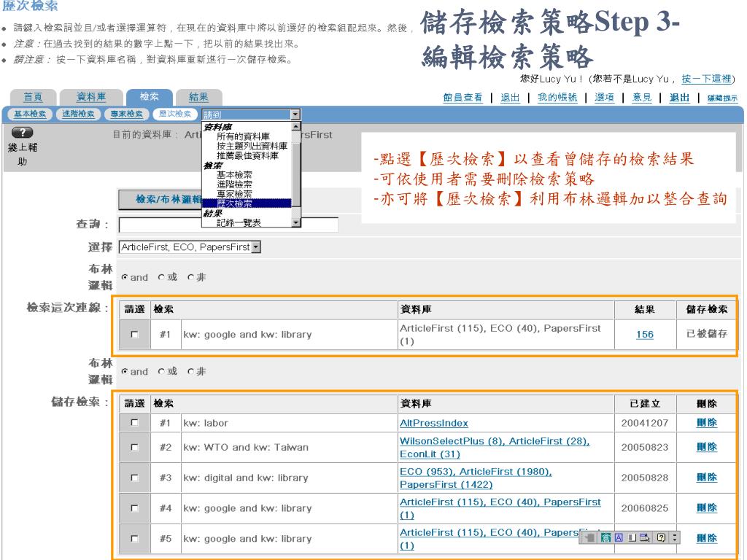Open the 'WilsonSelectPlus (8), ArticleFirst (28)' link

(495, 441)
